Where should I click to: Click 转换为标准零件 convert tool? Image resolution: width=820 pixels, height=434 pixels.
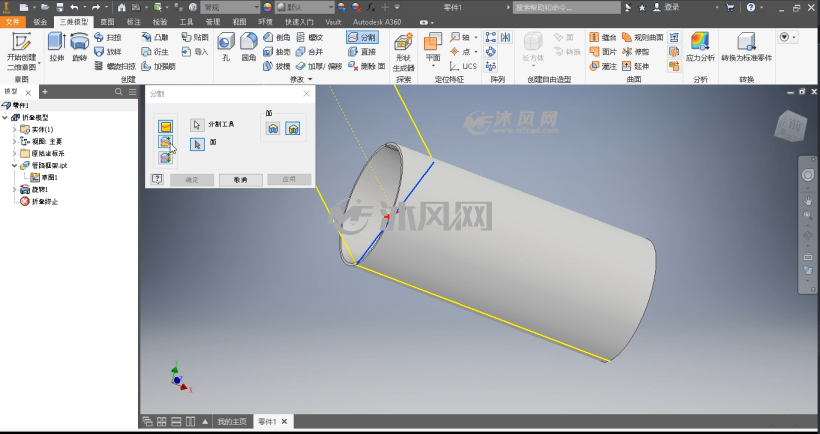746,47
